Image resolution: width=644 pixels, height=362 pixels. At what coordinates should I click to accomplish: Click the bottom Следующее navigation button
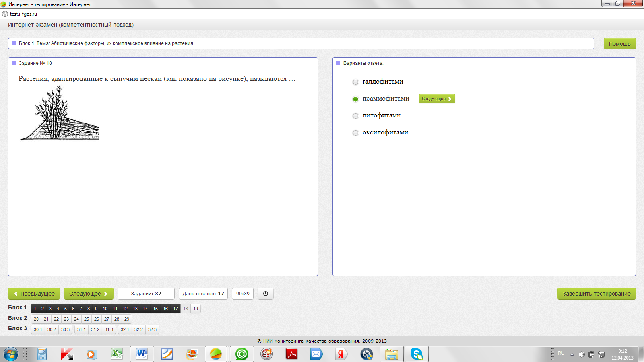(x=89, y=294)
